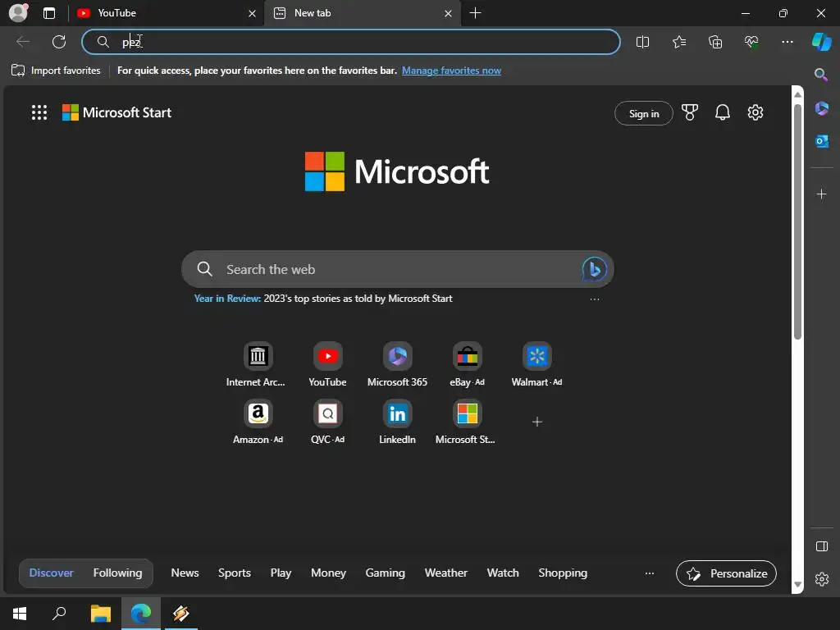Open QVC quick link tile
This screenshot has height=630, width=840.
[x=327, y=422]
